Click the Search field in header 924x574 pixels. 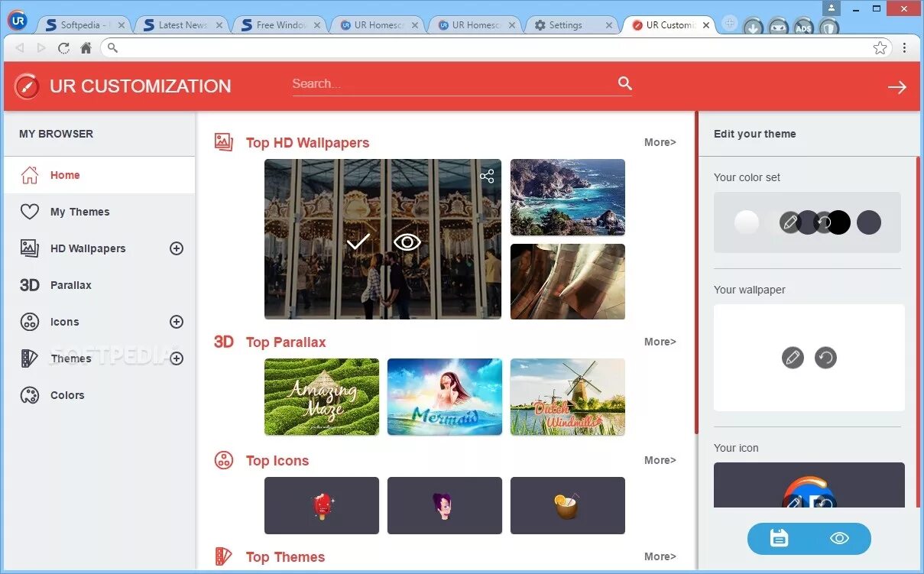[452, 84]
